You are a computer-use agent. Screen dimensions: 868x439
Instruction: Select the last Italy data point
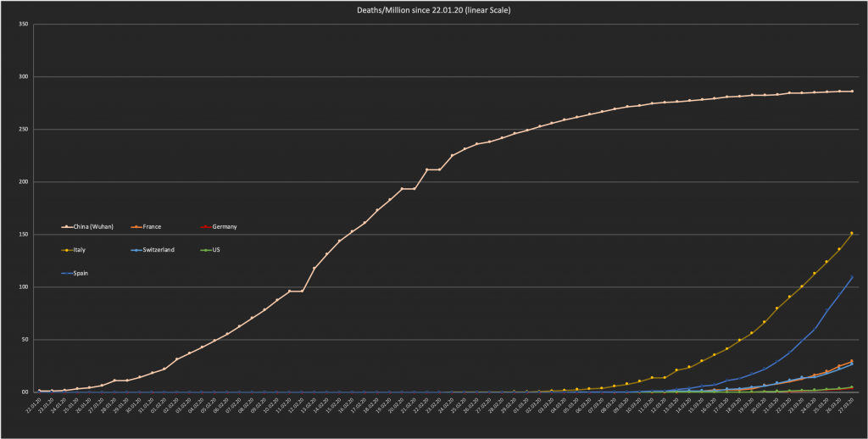pyautogui.click(x=851, y=233)
